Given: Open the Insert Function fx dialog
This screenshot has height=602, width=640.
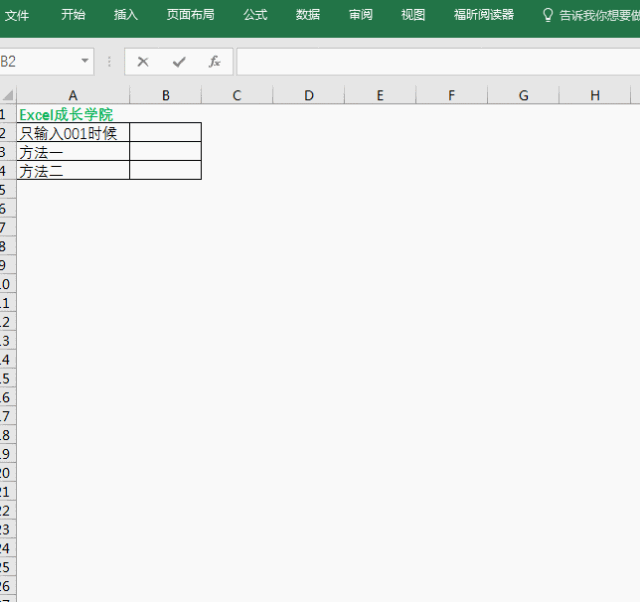Looking at the screenshot, I should (x=215, y=62).
